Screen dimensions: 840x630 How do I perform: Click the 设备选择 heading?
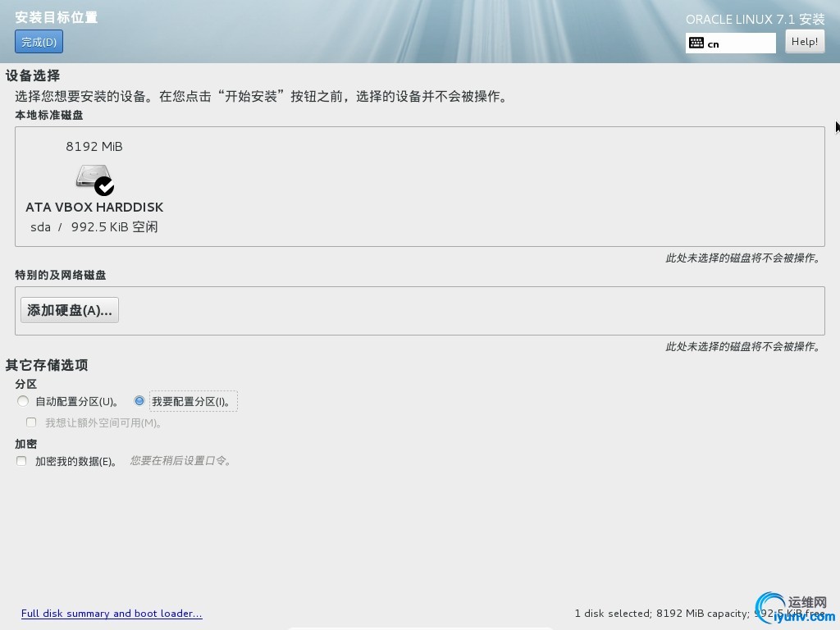33,75
